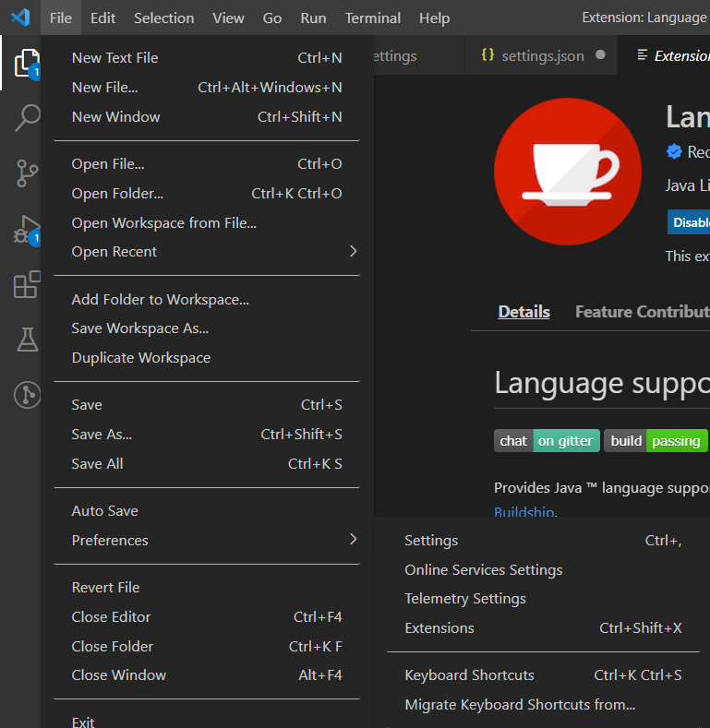Open the View menu
This screenshot has height=728, width=710.
[x=228, y=18]
